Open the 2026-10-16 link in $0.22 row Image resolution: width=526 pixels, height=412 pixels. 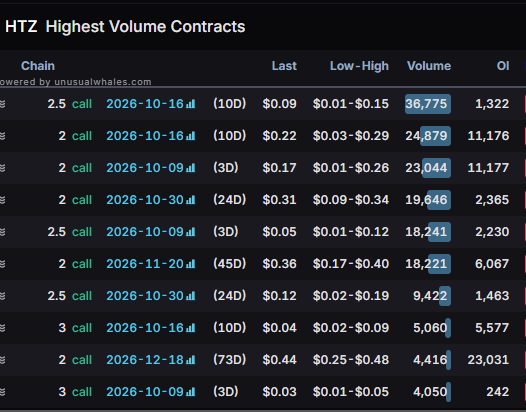(x=145, y=136)
